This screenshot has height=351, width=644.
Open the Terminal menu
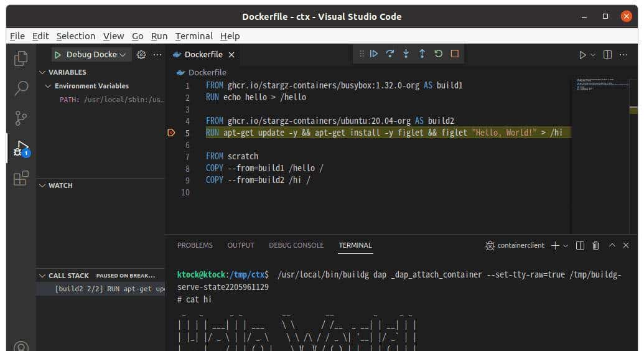pos(194,36)
